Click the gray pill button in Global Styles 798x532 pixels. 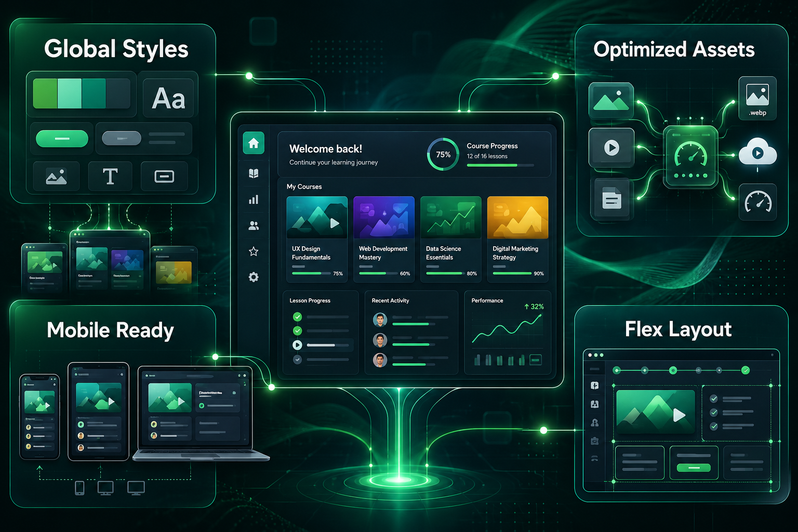[x=122, y=138]
